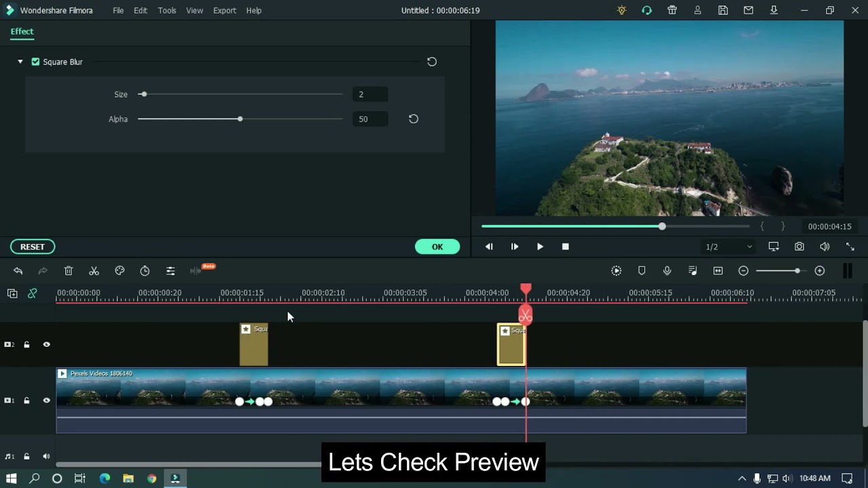Zoom in timeline with plus icon
The image size is (868, 488).
tap(820, 271)
